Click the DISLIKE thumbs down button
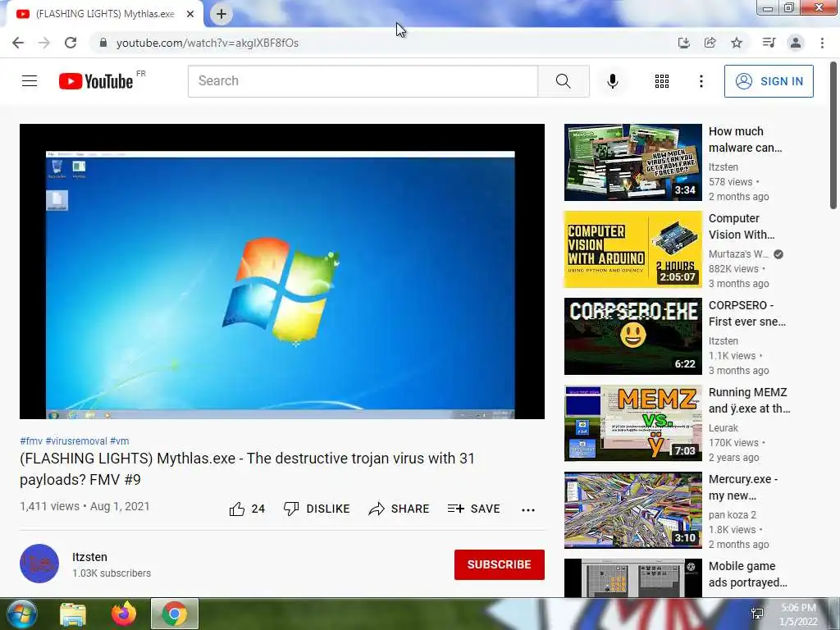Screen dimensions: 840x630 (317, 509)
